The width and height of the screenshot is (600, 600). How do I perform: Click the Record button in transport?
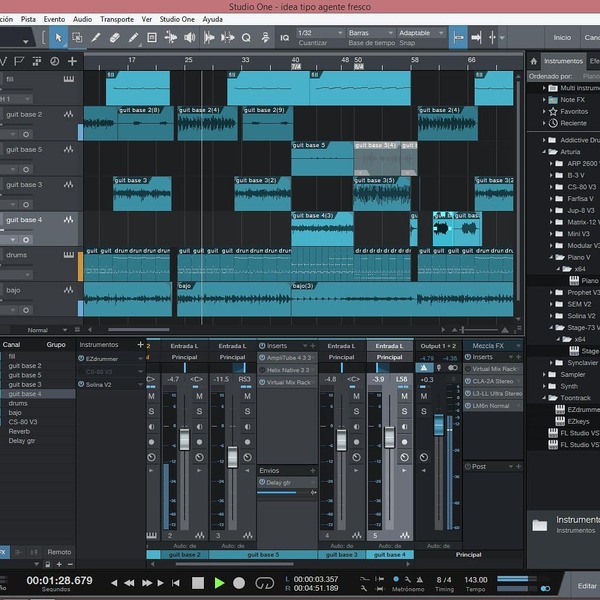click(x=239, y=583)
